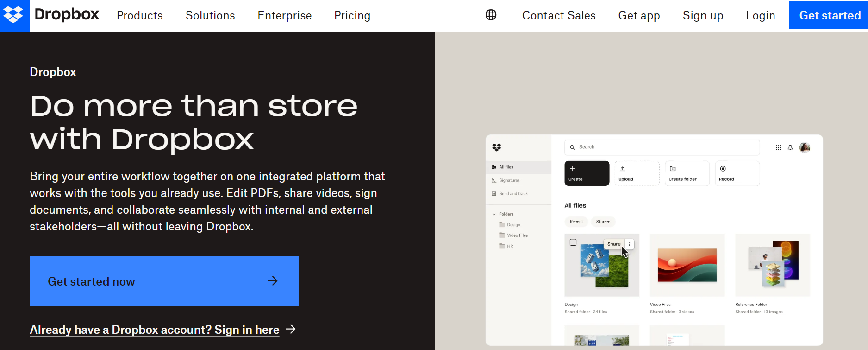This screenshot has height=350, width=868.
Task: Select the Design folder checkbox
Action: click(x=573, y=242)
